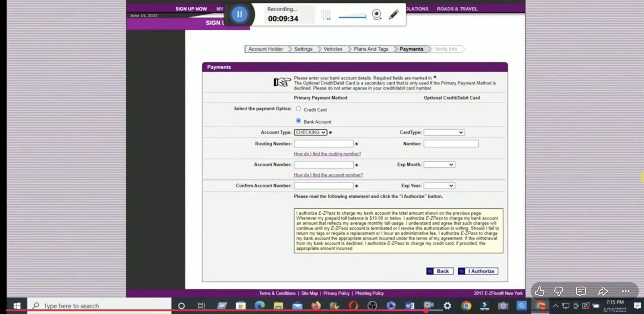Open Privacy Policy footer link
The height and width of the screenshot is (314, 644).
tap(336, 293)
